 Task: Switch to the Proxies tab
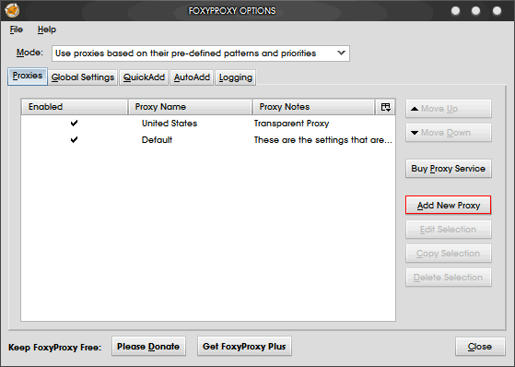27,76
